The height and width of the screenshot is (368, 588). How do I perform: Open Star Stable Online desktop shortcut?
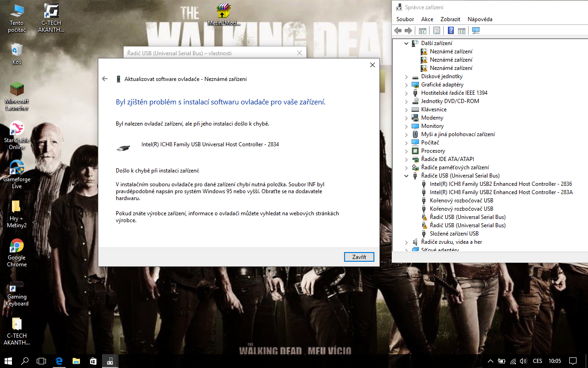[17, 136]
